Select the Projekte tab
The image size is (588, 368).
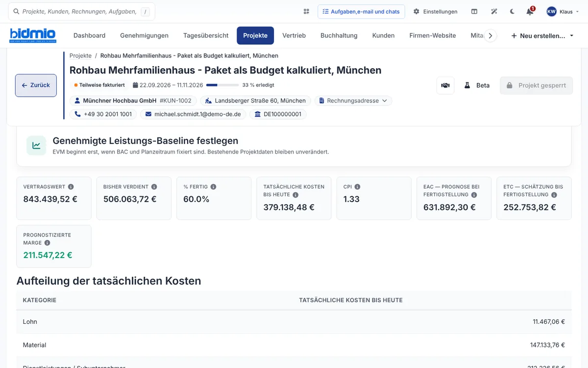tap(255, 35)
